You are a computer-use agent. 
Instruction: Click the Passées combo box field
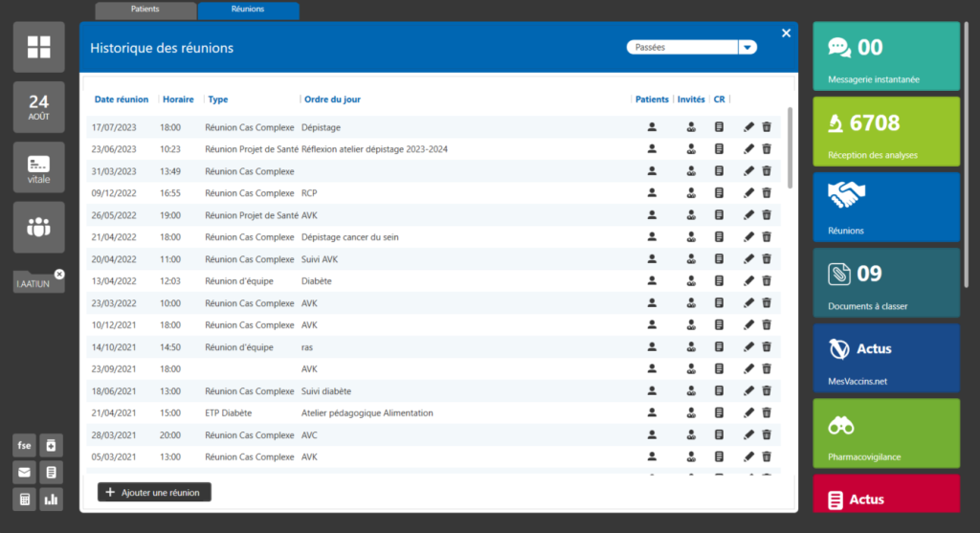[681, 47]
